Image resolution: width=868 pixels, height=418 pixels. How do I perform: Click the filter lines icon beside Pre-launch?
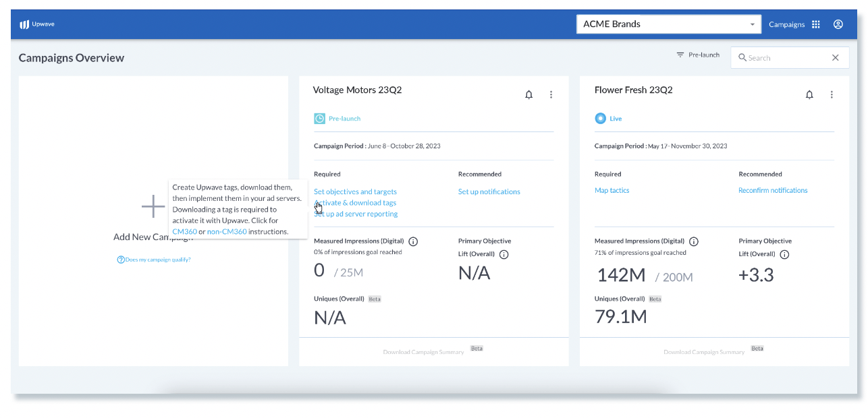680,55
